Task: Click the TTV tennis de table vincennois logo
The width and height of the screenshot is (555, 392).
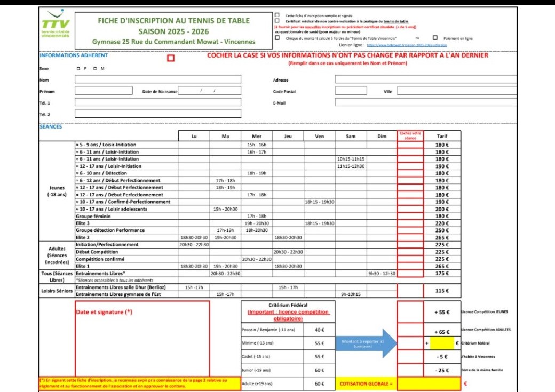Action: coord(56,24)
